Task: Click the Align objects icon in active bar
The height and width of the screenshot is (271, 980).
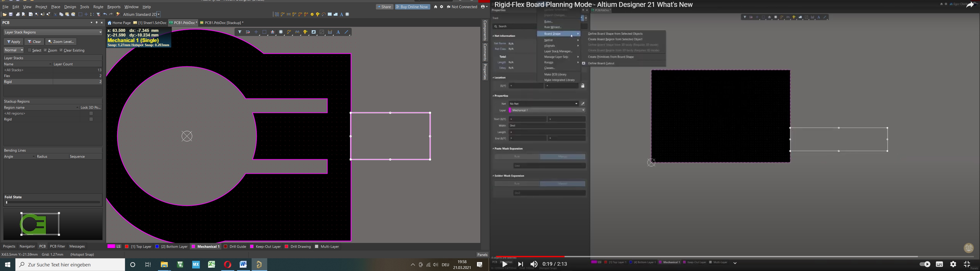Action: [273, 32]
